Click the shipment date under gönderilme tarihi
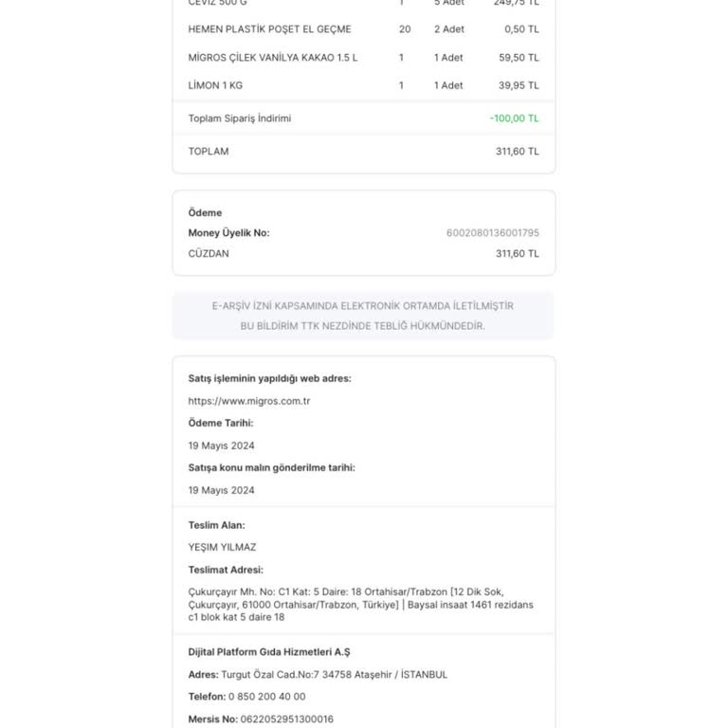728x728 pixels. tap(221, 490)
